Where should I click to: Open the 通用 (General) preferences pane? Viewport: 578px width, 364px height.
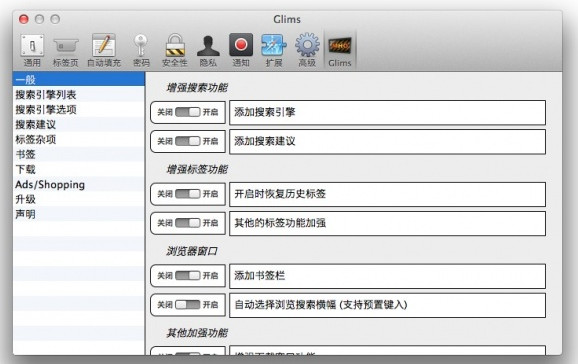(x=32, y=51)
